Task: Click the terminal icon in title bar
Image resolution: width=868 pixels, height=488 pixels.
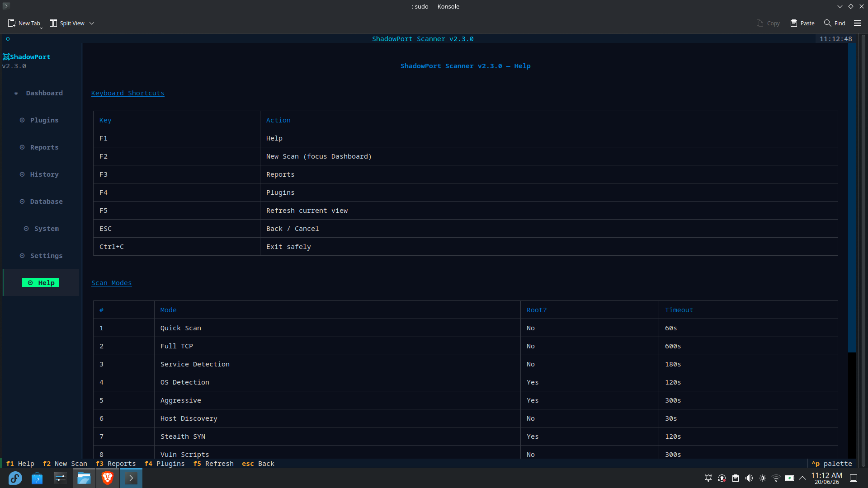Action: [x=6, y=6]
